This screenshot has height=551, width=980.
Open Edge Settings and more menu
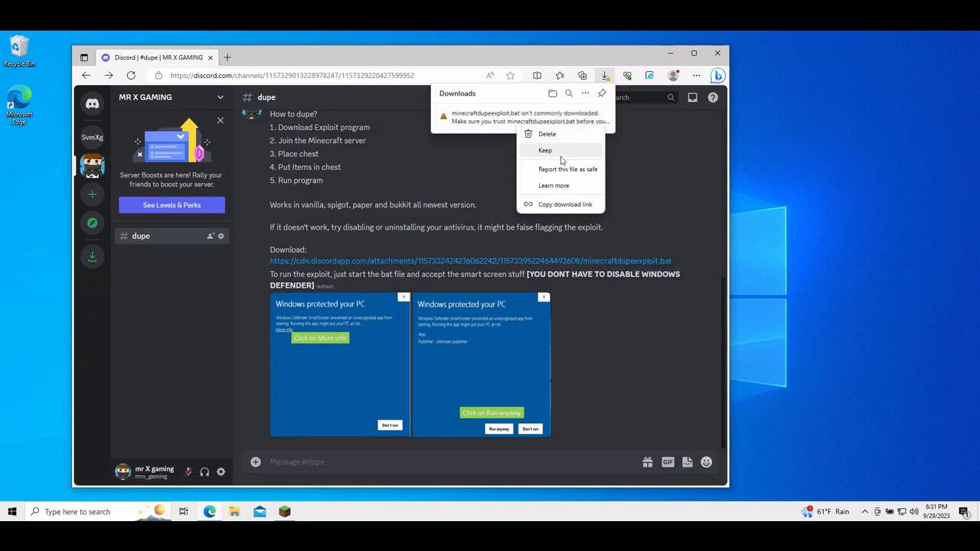(x=696, y=76)
